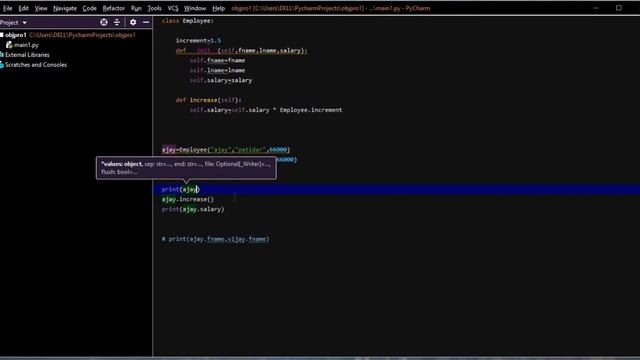Hide the Project panel with minus icon
The image size is (640, 360).
(146, 22)
